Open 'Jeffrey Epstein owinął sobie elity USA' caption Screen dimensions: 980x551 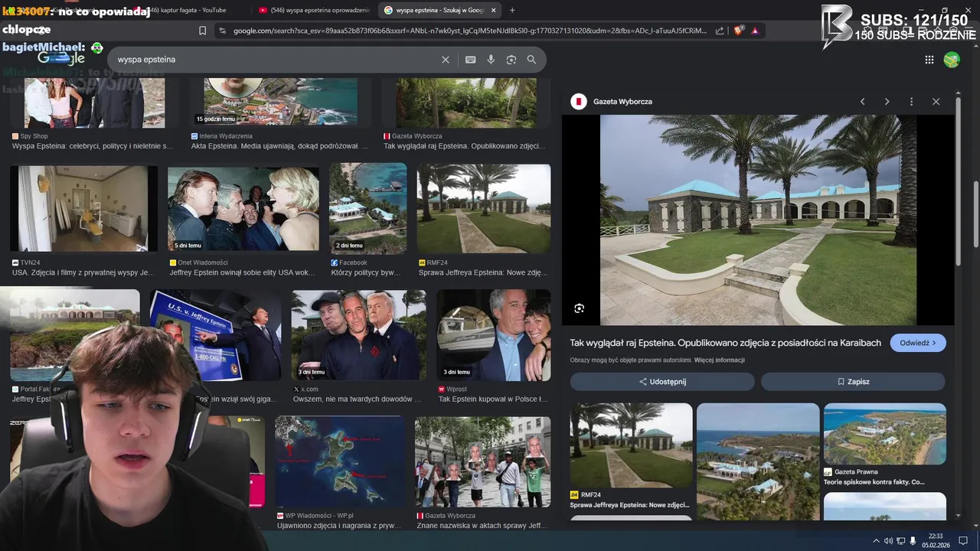click(243, 272)
